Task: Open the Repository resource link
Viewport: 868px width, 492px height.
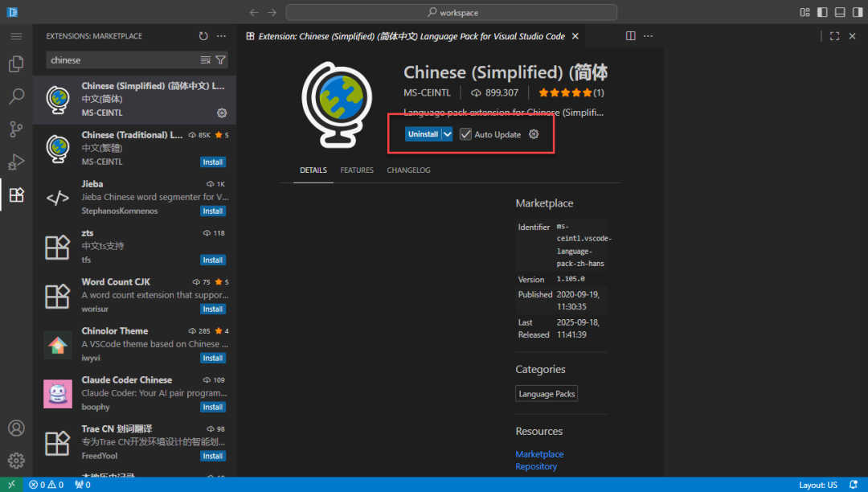Action: [x=536, y=466]
